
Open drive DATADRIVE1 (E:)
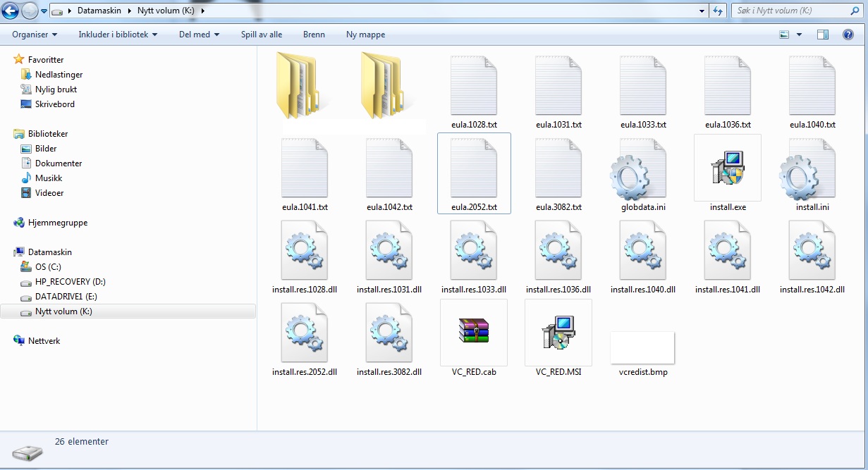point(66,297)
